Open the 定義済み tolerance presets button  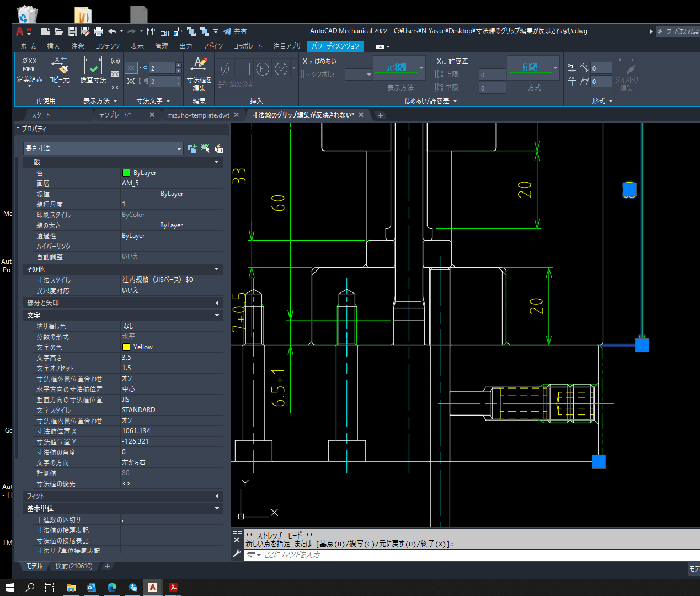[30, 71]
